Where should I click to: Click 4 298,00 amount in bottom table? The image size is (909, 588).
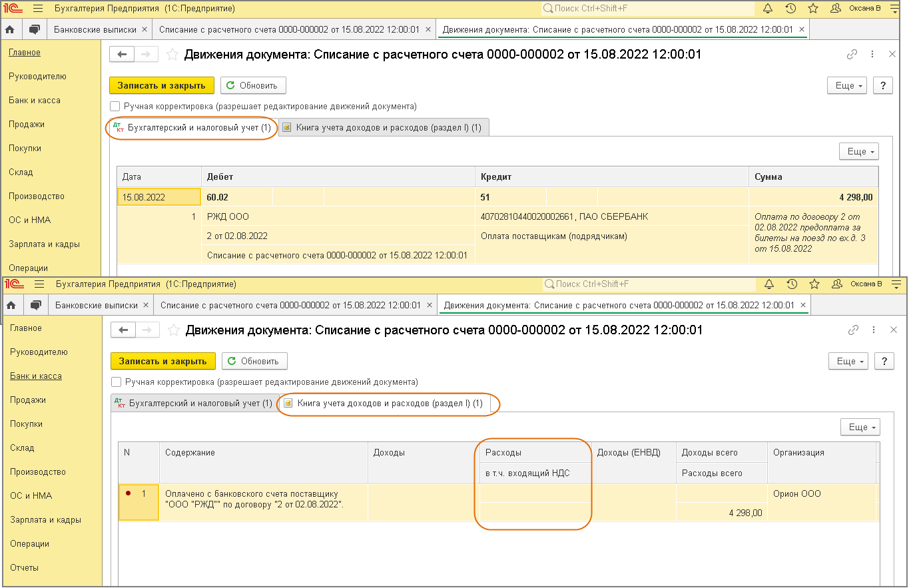pyautogui.click(x=721, y=513)
